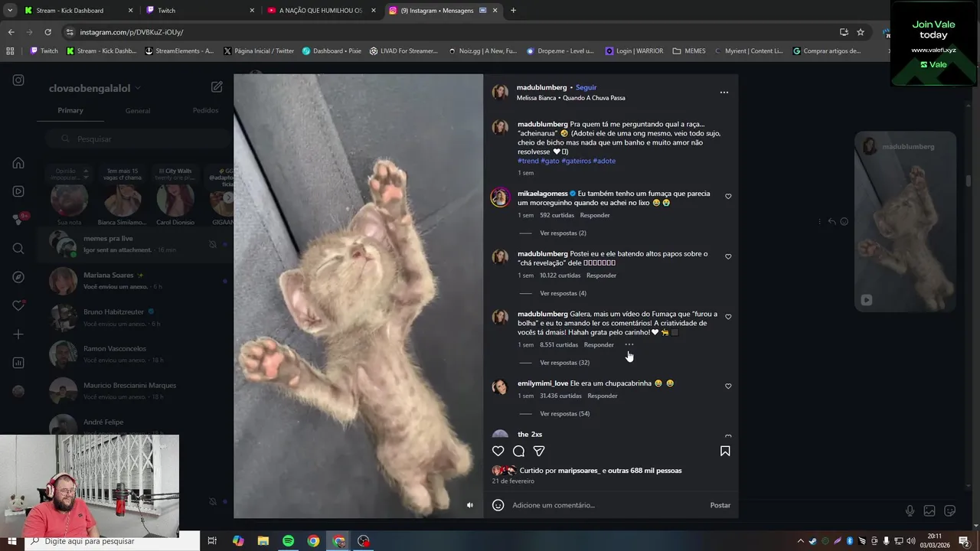980x551 pixels.
Task: Open madublumberg profile from post header
Action: 541,87
